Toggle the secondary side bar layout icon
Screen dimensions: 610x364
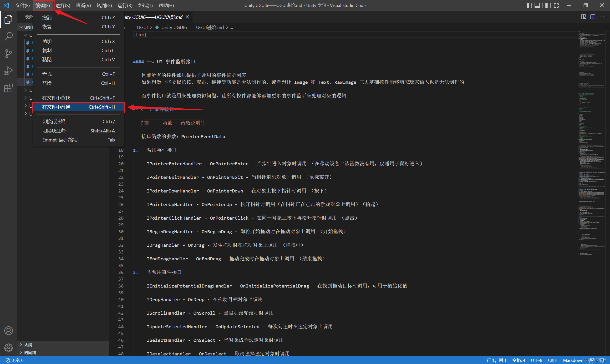click(x=545, y=5)
